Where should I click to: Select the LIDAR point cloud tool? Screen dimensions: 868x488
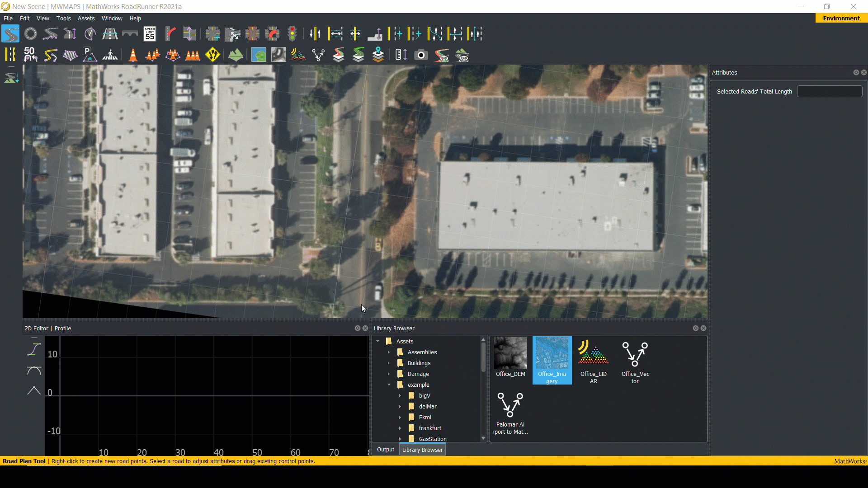[298, 55]
